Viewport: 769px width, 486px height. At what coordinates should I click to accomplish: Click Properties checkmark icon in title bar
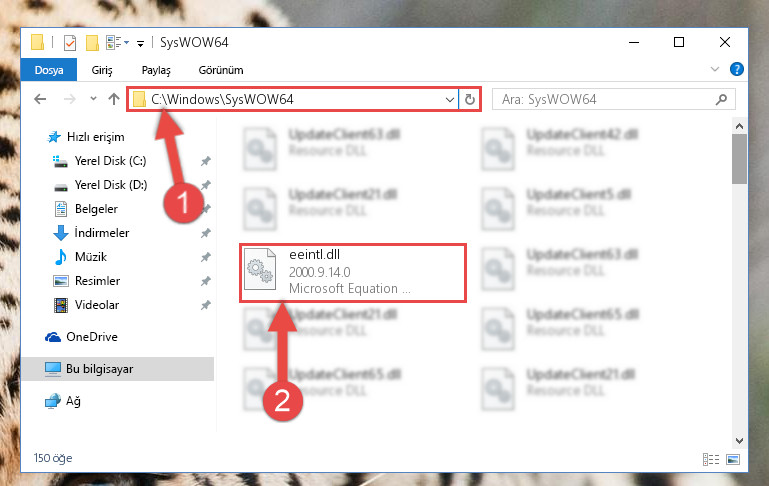point(70,43)
